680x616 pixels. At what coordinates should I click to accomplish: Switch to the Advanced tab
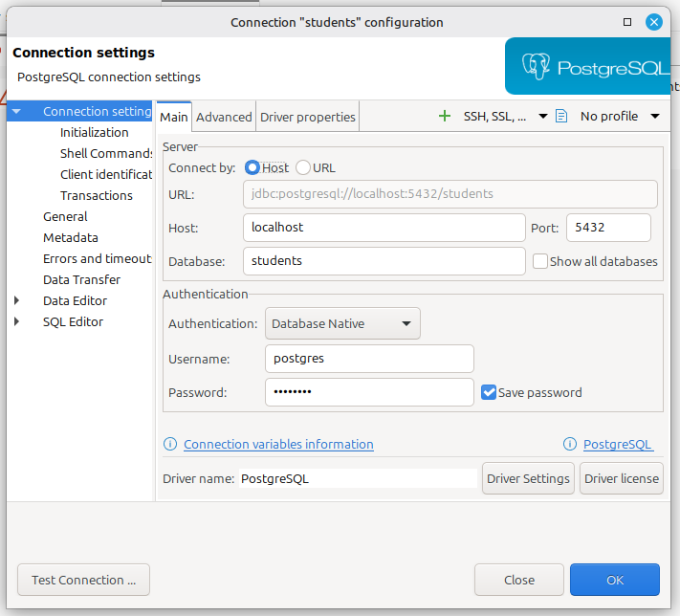click(224, 117)
